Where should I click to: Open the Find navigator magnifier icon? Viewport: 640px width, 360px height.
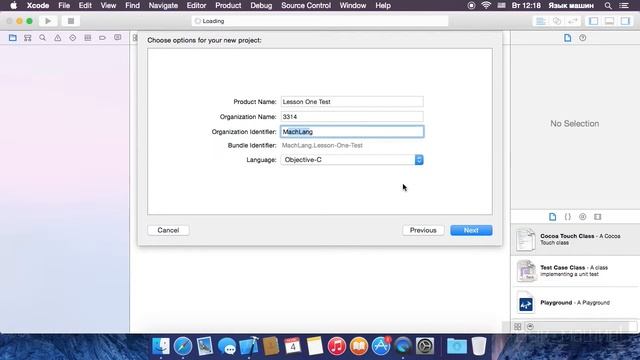point(42,38)
